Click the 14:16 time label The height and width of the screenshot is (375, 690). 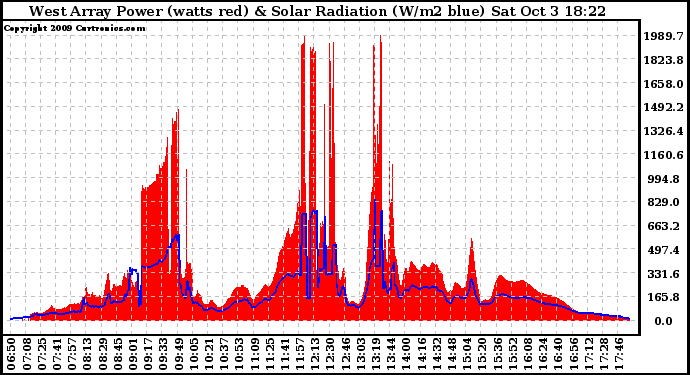(x=422, y=354)
